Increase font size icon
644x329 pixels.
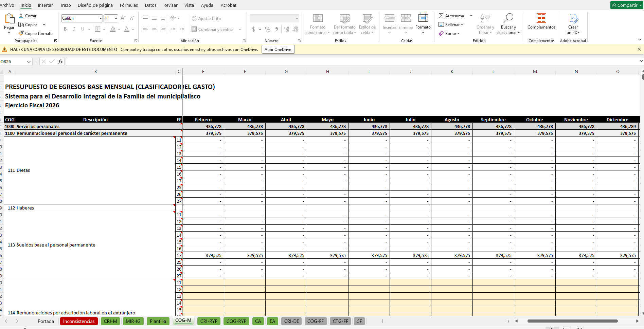click(123, 18)
